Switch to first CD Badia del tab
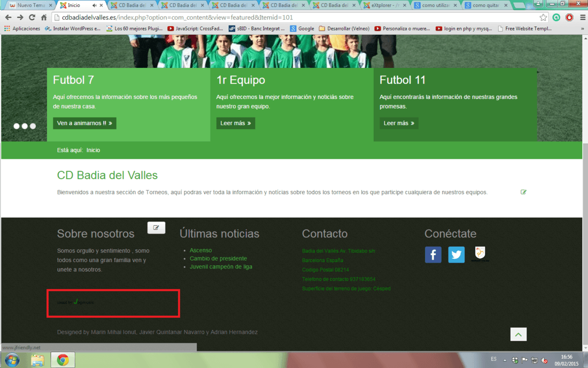 click(x=131, y=5)
